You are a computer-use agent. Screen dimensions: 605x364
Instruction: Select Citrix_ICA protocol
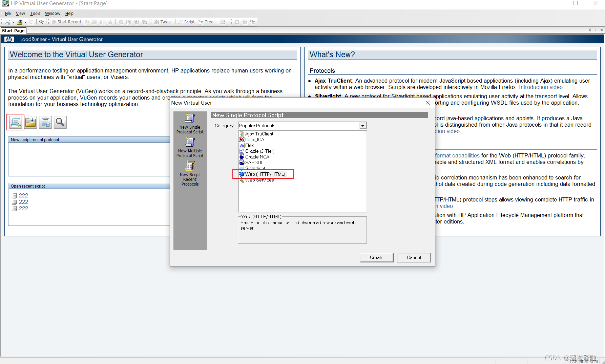point(252,140)
